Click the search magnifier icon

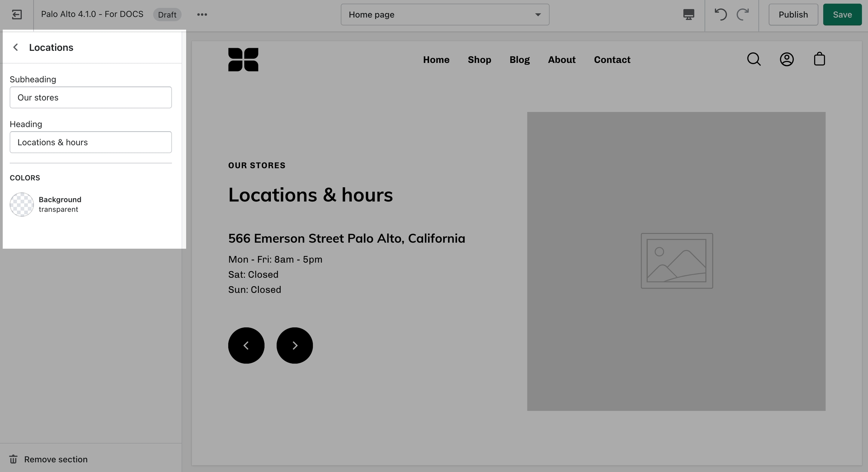tap(754, 59)
